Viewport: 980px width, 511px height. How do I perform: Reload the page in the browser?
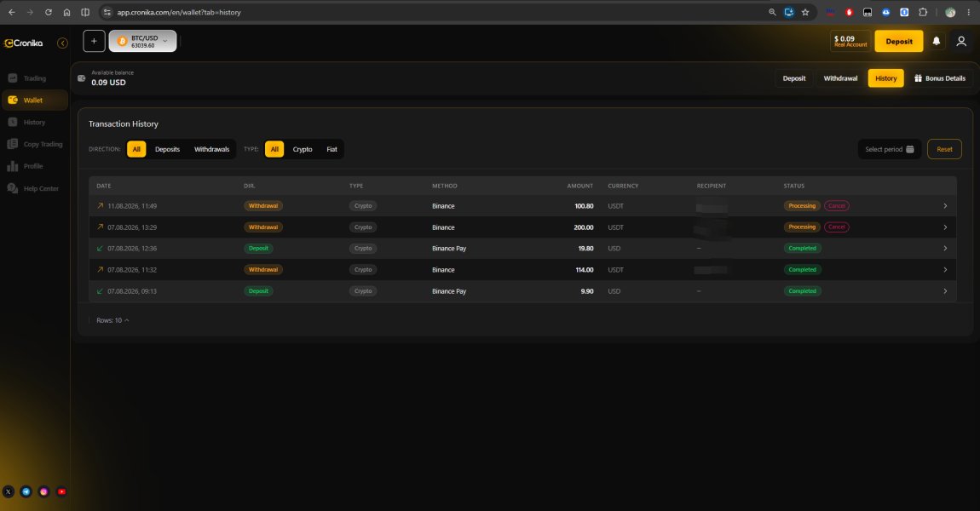[x=48, y=12]
